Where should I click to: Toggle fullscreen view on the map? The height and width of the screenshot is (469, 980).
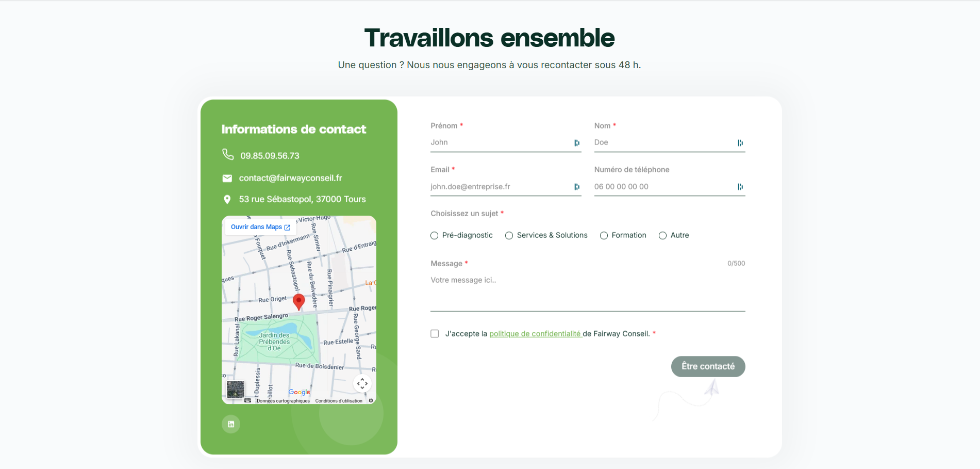(x=362, y=383)
